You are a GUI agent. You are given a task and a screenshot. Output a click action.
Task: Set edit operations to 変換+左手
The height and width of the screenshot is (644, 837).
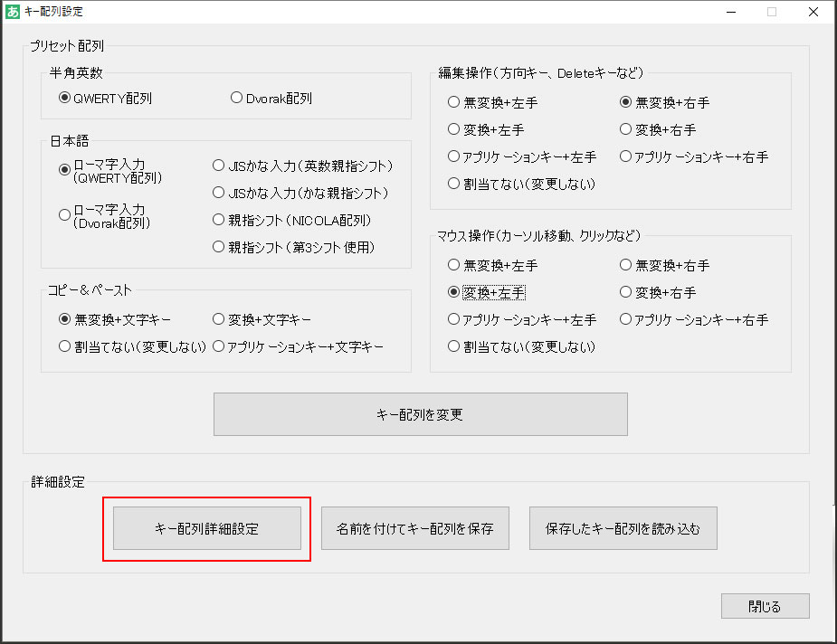click(453, 128)
